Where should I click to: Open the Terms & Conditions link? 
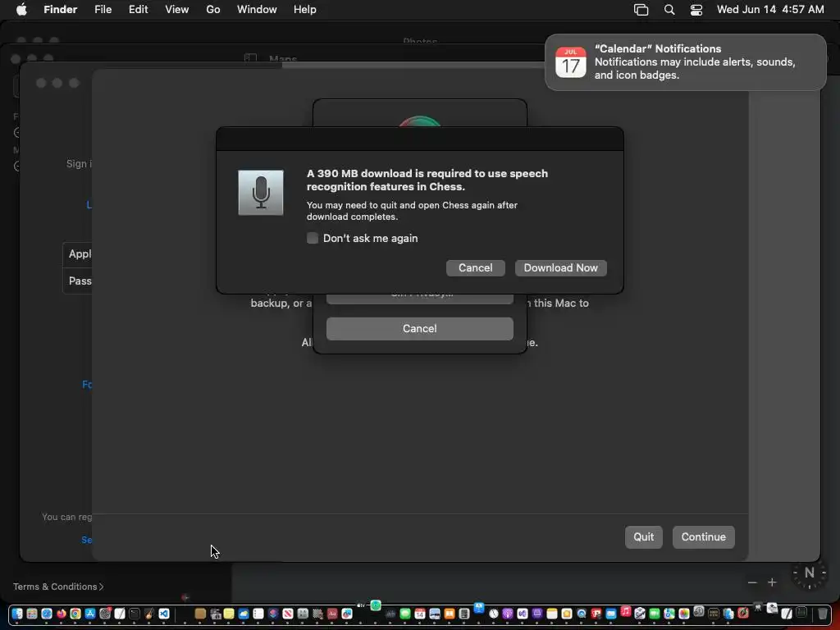pyautogui.click(x=58, y=587)
